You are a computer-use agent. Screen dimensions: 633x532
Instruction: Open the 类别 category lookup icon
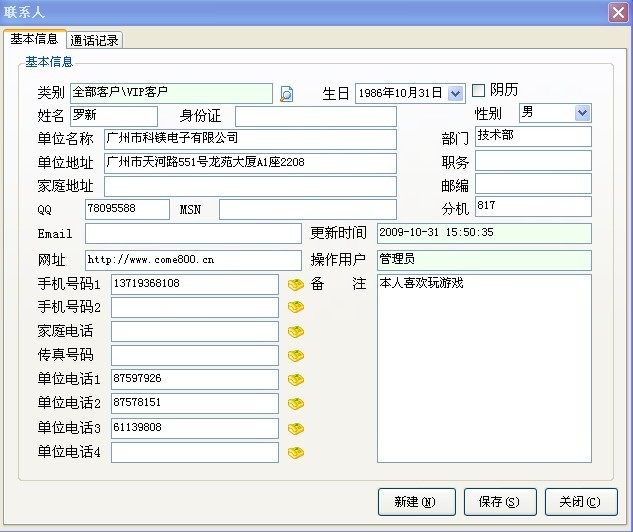(x=286, y=94)
